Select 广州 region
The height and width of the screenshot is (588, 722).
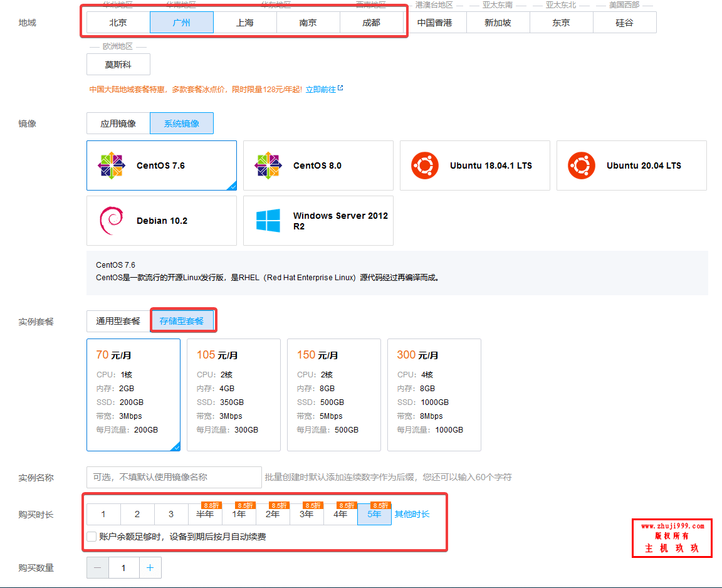[181, 23]
